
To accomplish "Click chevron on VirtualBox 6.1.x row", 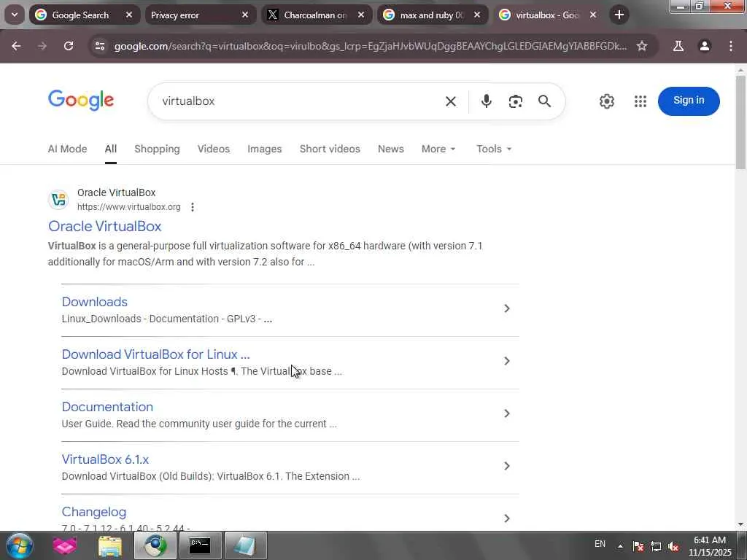I will [x=507, y=466].
